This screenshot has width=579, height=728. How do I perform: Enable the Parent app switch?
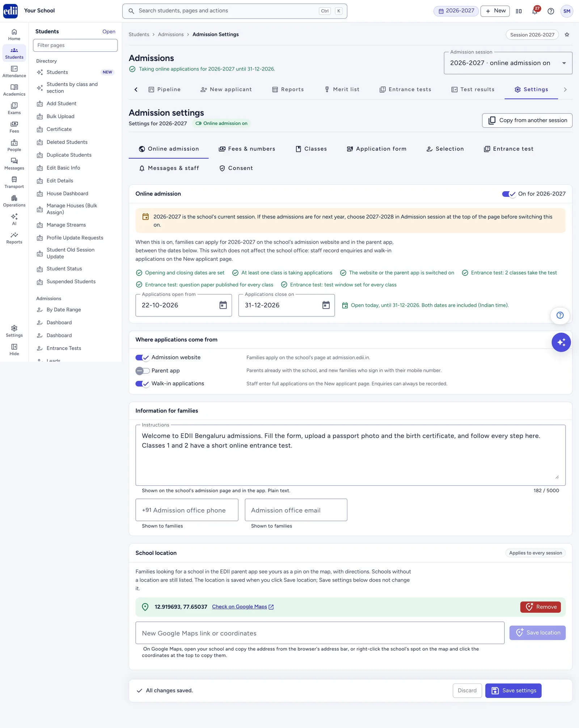point(142,371)
